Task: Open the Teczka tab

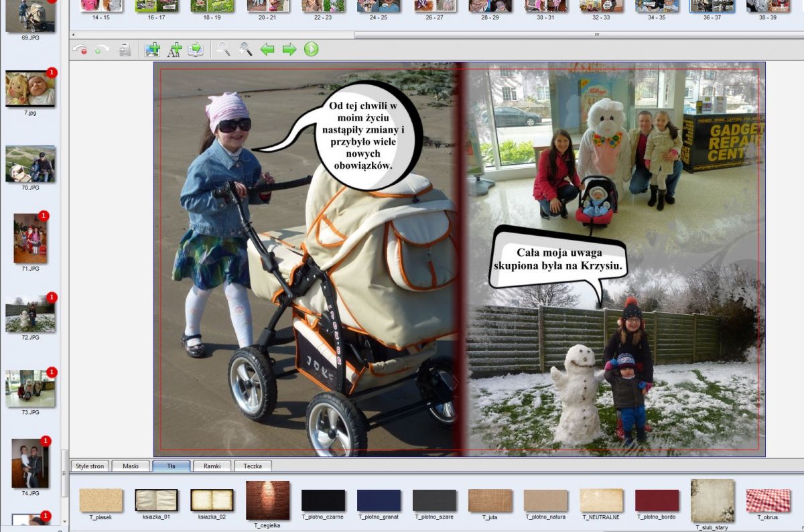Action: pyautogui.click(x=253, y=466)
